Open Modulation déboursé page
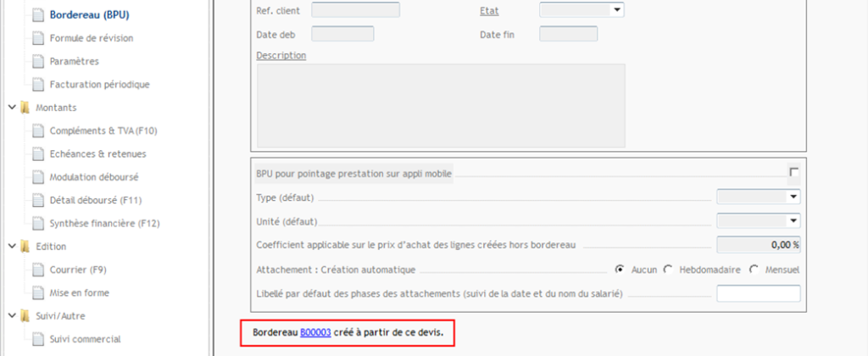Image resolution: width=868 pixels, height=356 pixels. [94, 177]
